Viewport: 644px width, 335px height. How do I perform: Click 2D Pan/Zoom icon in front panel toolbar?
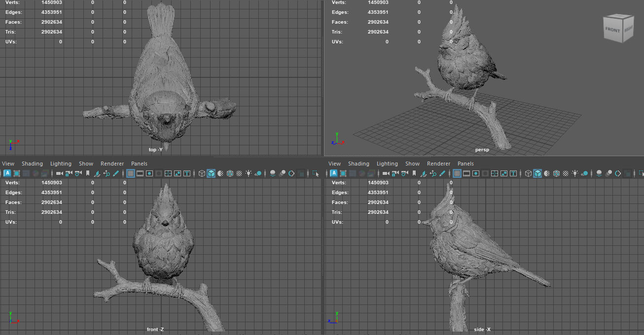107,173
